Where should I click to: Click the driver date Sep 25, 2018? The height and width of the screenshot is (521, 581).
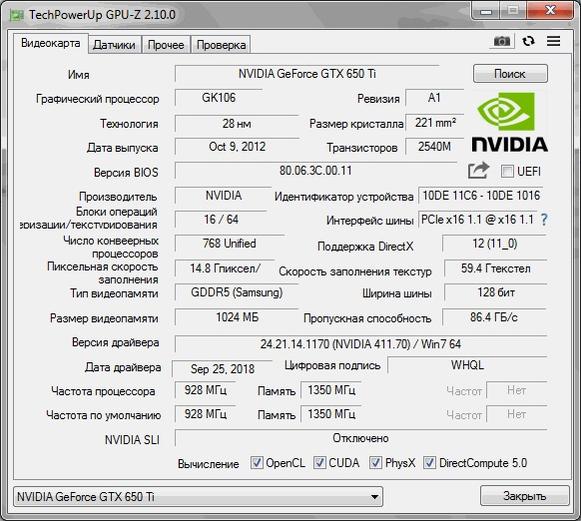[x=222, y=369]
